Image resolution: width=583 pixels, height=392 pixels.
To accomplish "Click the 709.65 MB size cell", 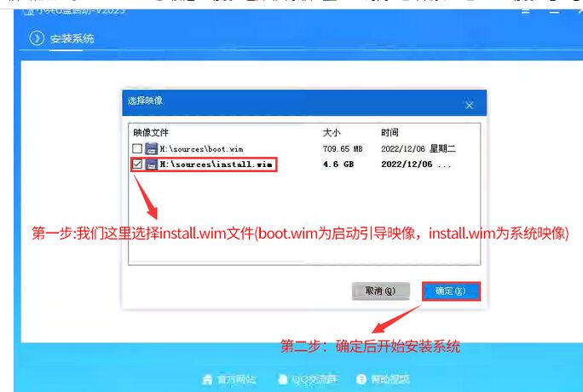I will [343, 149].
